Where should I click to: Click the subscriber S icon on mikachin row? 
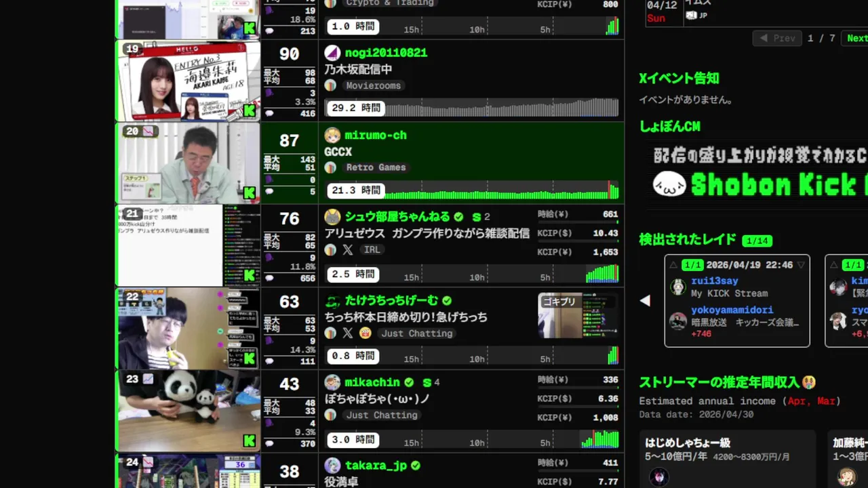coord(427,383)
